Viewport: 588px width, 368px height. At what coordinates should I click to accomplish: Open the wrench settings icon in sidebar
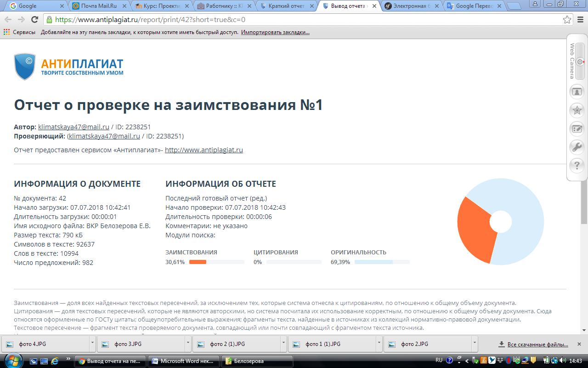(x=576, y=147)
